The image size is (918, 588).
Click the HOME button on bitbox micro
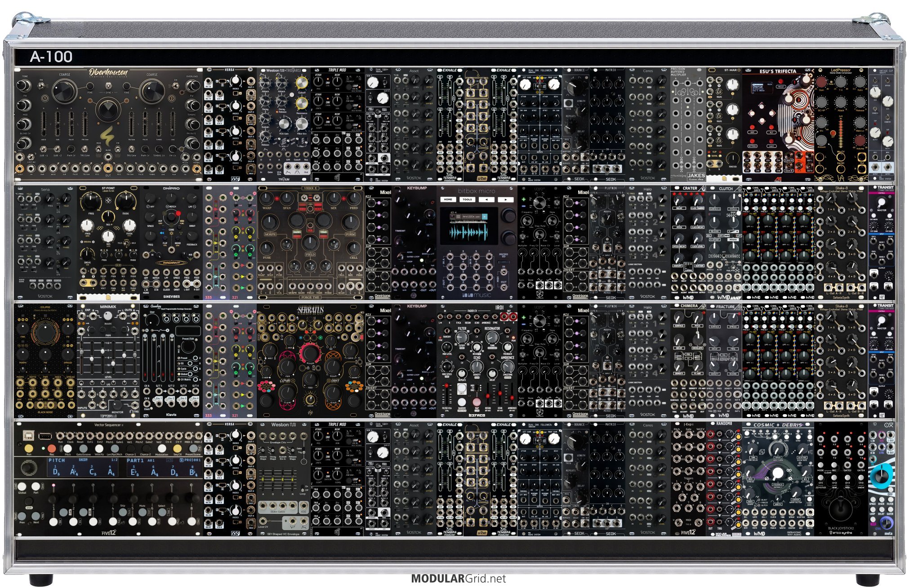448,199
